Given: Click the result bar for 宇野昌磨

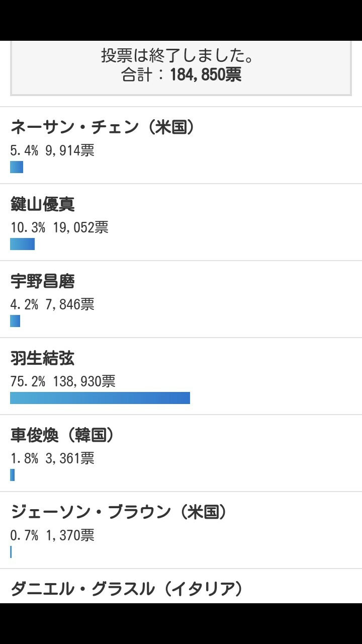Looking at the screenshot, I should (x=15, y=321).
